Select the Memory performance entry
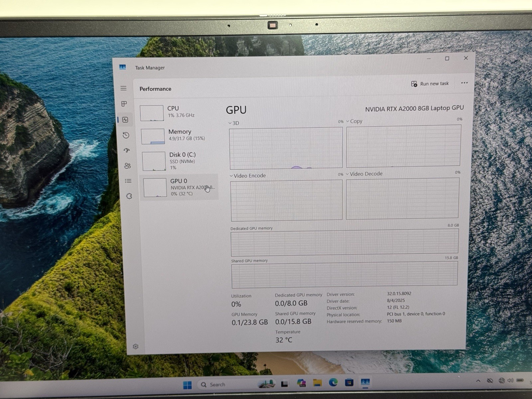 179,136
